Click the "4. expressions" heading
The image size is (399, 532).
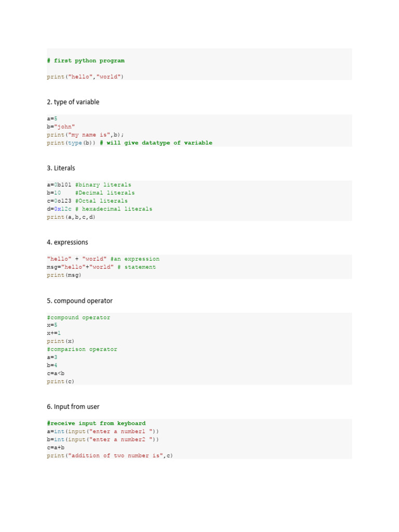(x=67, y=243)
